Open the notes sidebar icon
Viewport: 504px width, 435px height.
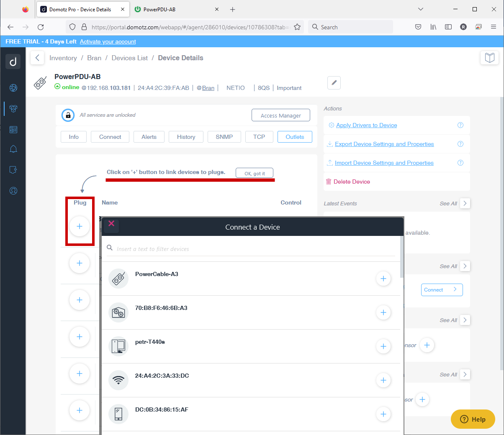coord(13,170)
